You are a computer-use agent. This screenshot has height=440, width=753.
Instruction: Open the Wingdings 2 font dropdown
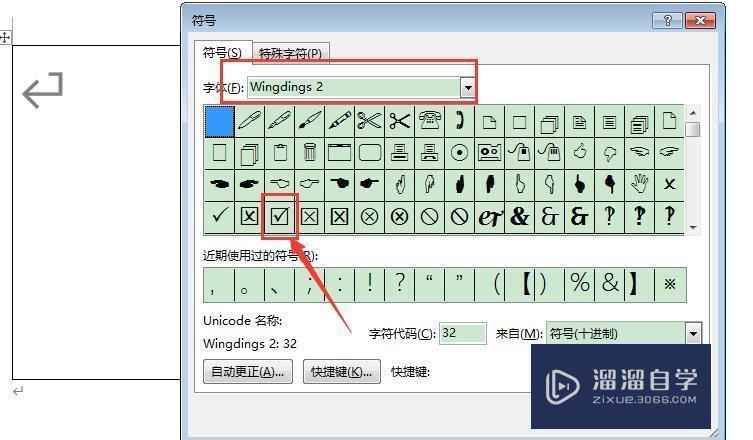pos(467,88)
